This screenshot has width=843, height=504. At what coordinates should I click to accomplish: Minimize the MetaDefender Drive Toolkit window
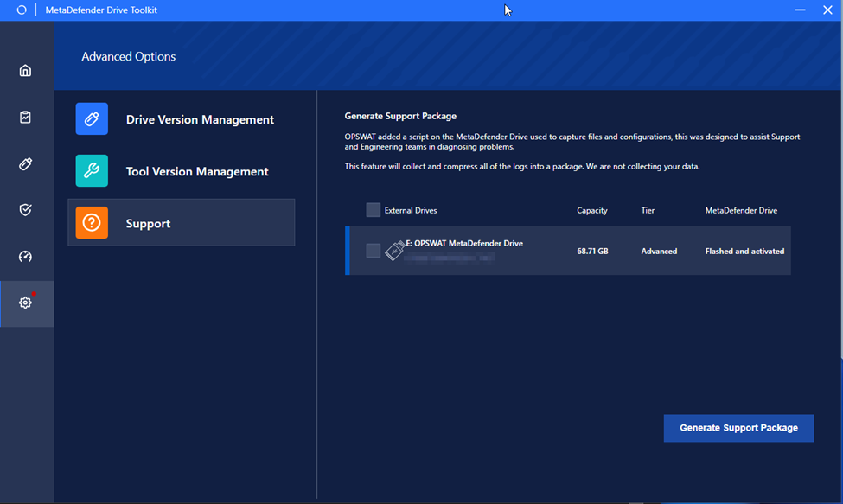800,10
